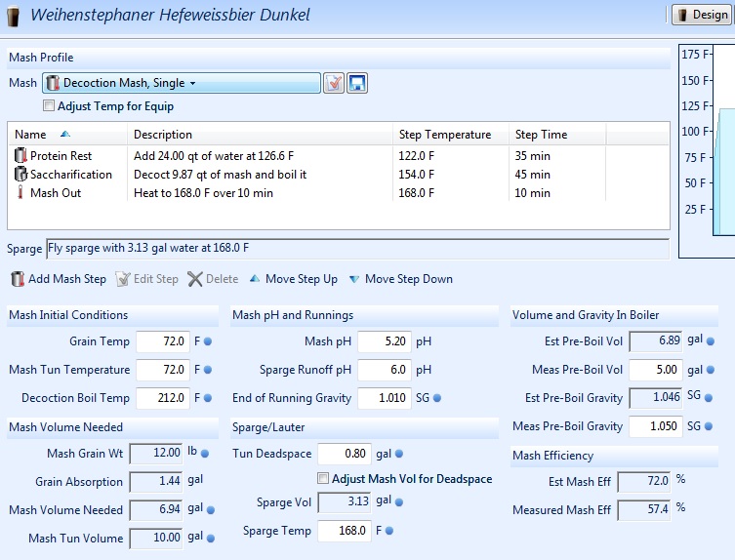Click the edit mash profile checkmark icon

click(334, 83)
